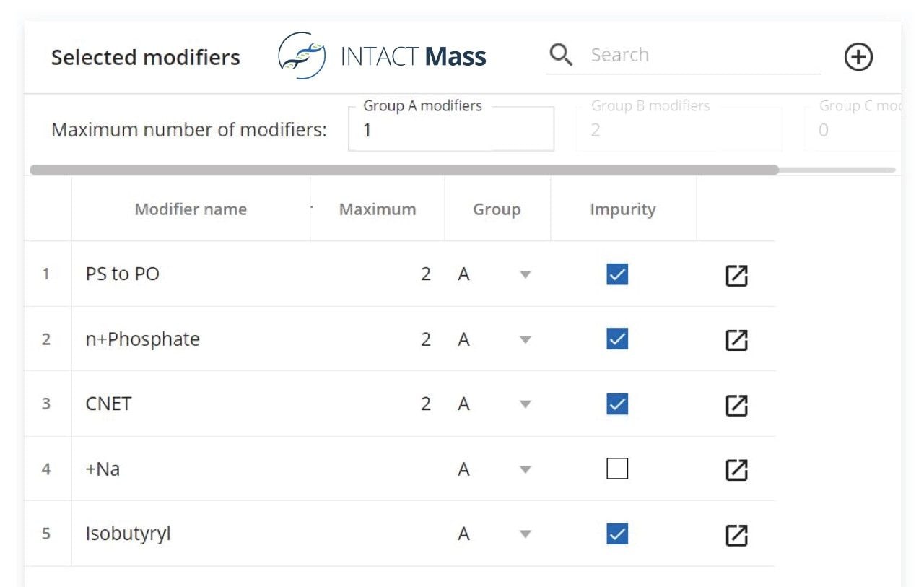Expand Group dropdown for +Na row
Viewport: 924px width, 587px height.
[x=526, y=470]
